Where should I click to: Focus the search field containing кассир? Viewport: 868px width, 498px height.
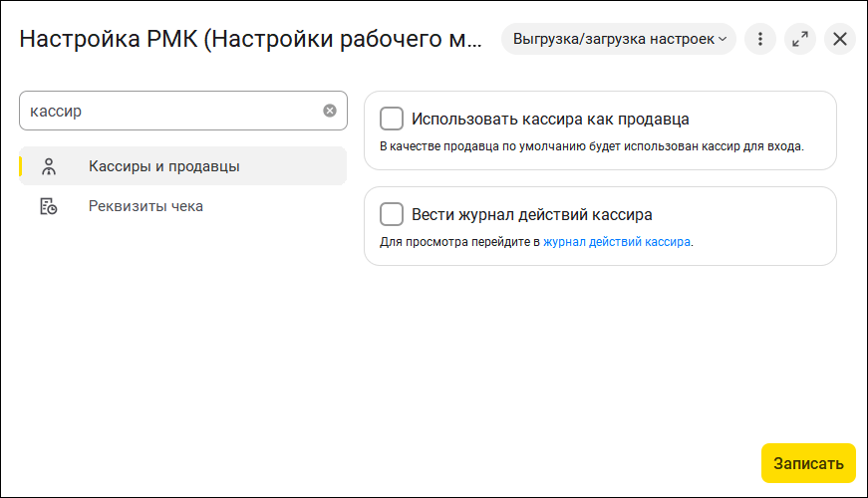[169, 111]
